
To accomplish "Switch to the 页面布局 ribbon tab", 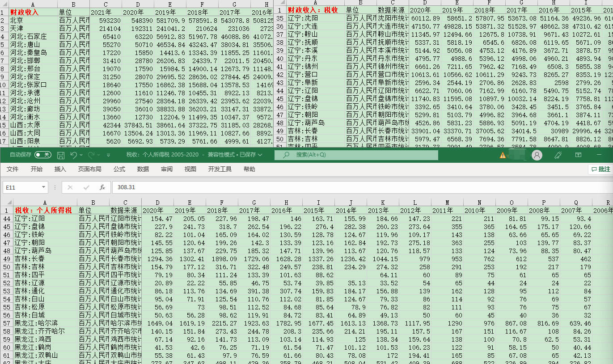I will 89,169.
